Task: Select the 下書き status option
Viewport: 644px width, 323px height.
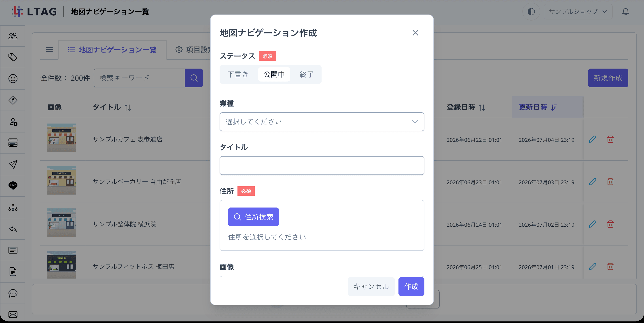Action: pos(238,74)
